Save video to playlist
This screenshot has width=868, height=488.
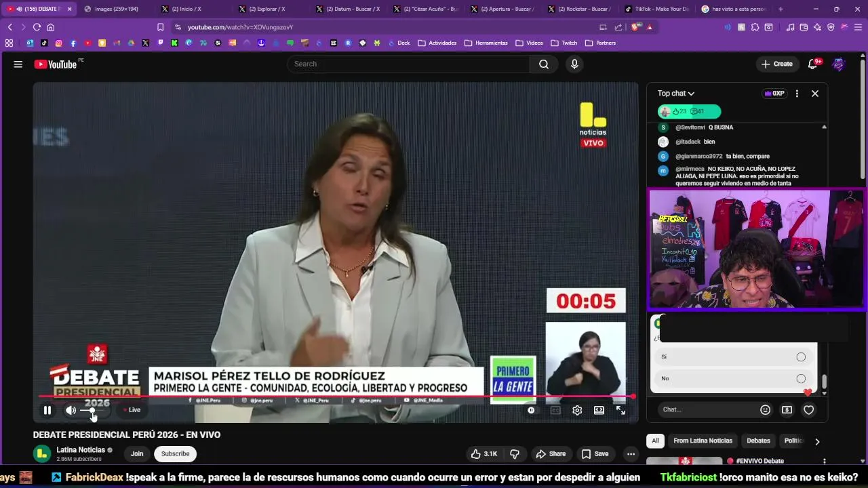click(595, 453)
